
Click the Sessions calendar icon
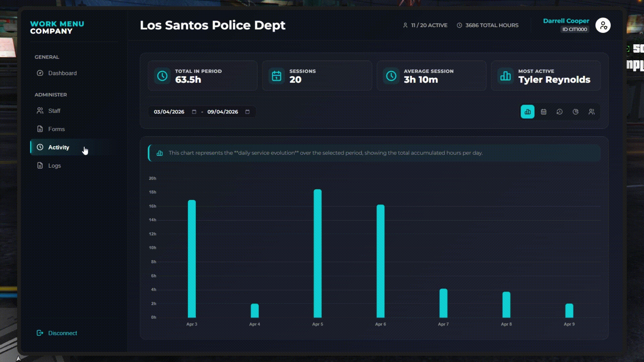click(277, 76)
